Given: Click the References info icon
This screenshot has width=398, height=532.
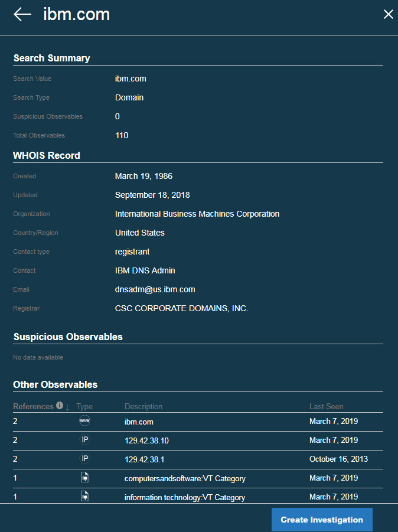Looking at the screenshot, I should [59, 406].
